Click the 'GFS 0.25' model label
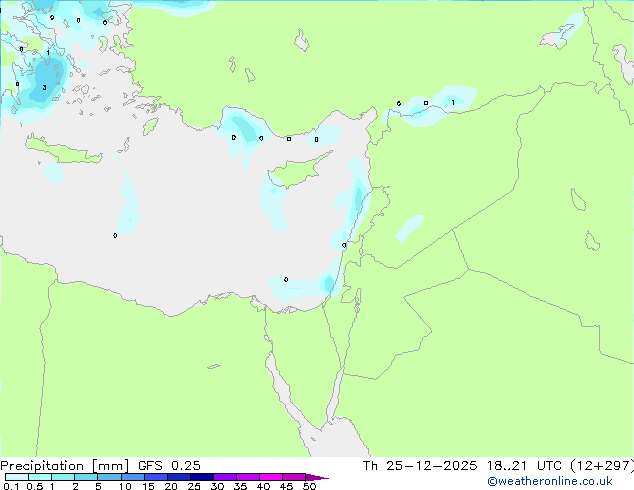 coord(169,466)
